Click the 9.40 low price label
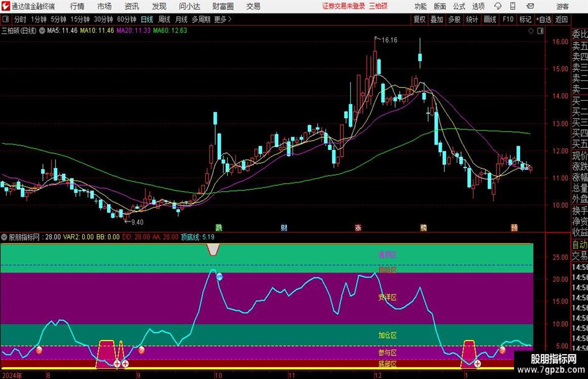This screenshot has height=379, width=588. pyautogui.click(x=137, y=222)
